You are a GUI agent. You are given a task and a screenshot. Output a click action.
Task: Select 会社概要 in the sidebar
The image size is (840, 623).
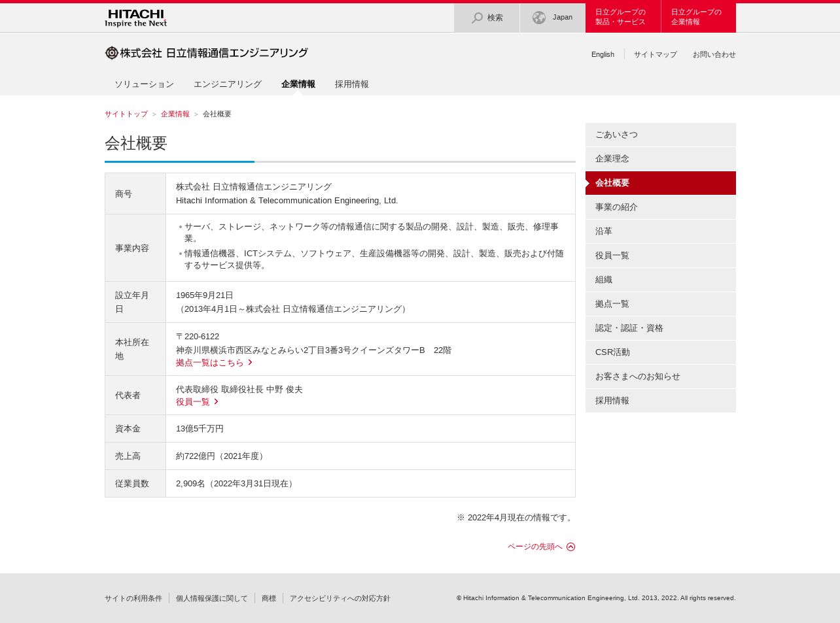coord(661,183)
